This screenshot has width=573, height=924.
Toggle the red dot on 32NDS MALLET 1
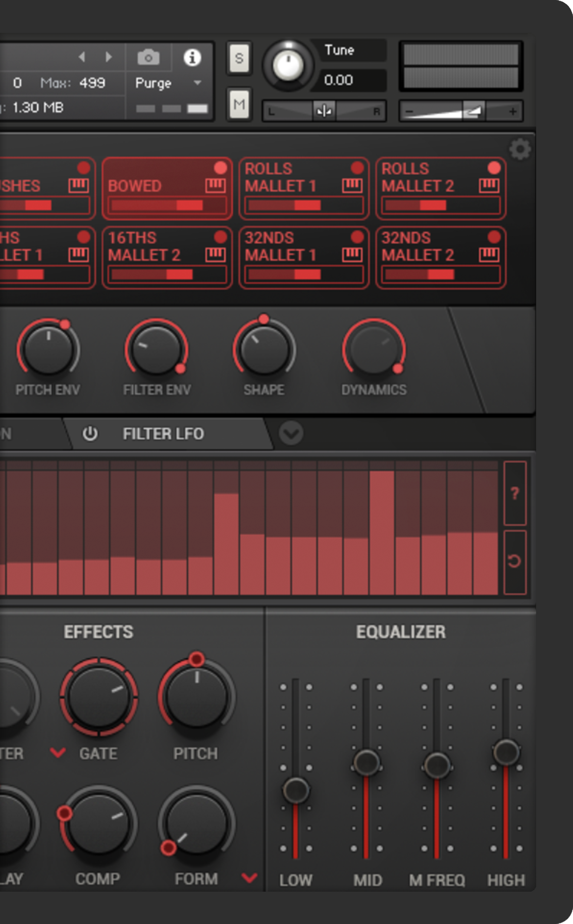357,237
